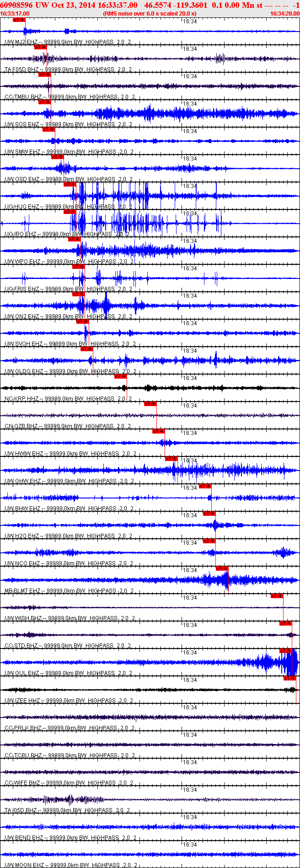300x868 pixels.
Task: Click the red pick marker on SMW trace
Action: click(48, 129)
